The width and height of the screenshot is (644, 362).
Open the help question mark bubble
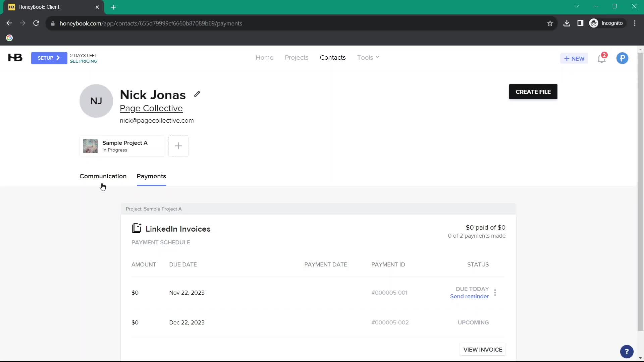627,352
